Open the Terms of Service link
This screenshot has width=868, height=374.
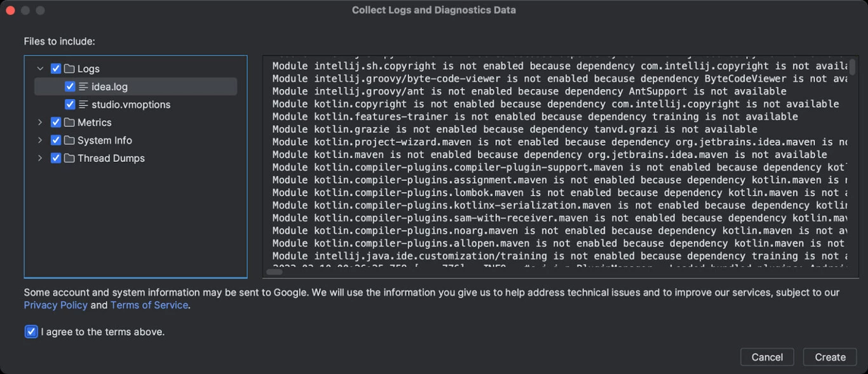click(149, 305)
